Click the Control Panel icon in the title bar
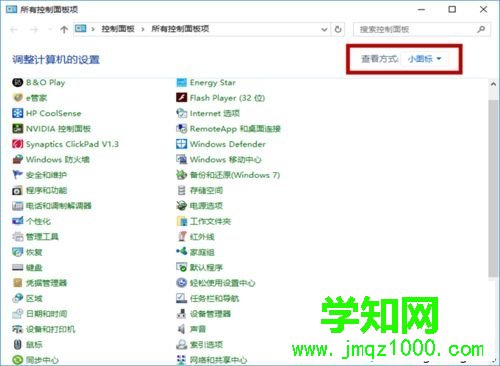The height and width of the screenshot is (366, 500). [x=11, y=9]
